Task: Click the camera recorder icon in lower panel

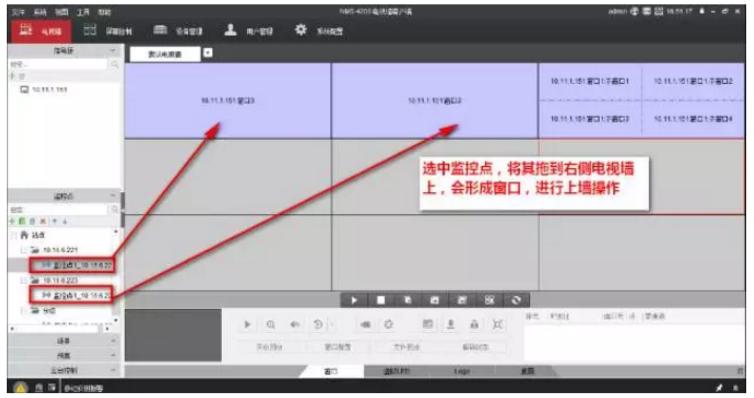Action: (x=365, y=324)
